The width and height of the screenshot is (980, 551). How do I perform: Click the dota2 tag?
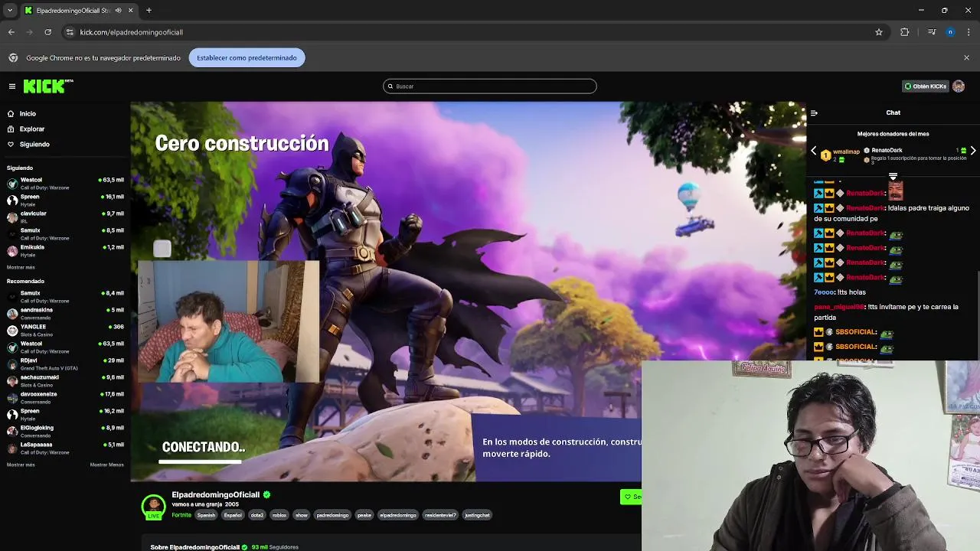click(257, 515)
